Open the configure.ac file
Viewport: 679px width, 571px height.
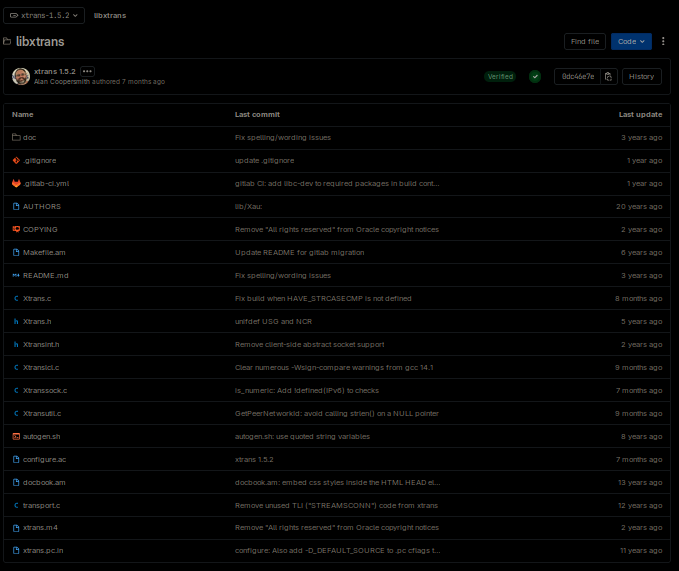click(45, 459)
